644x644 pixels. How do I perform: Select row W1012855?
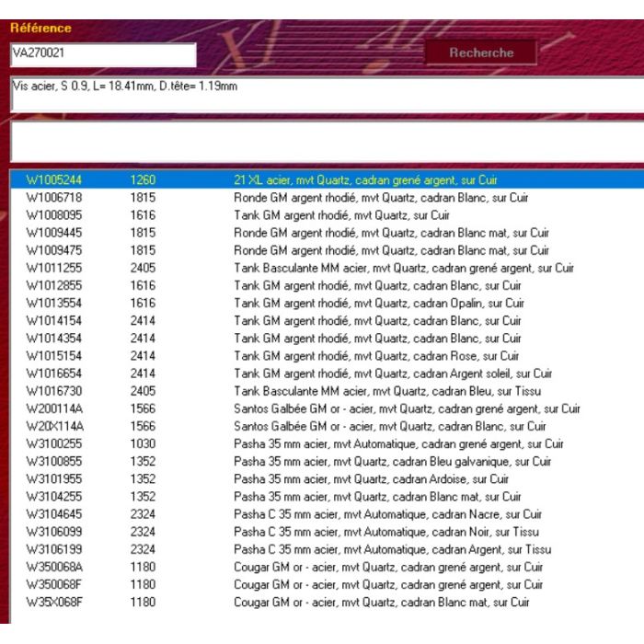pyautogui.click(x=327, y=285)
